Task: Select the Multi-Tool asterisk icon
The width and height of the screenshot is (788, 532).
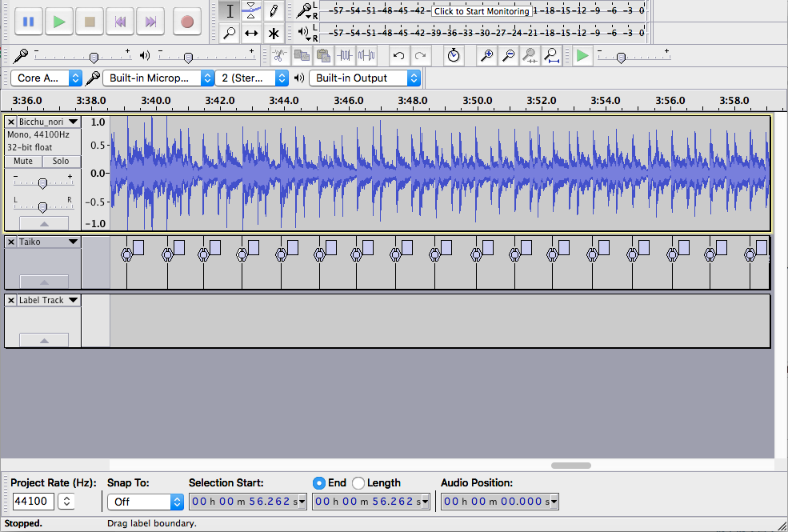Action: click(274, 33)
